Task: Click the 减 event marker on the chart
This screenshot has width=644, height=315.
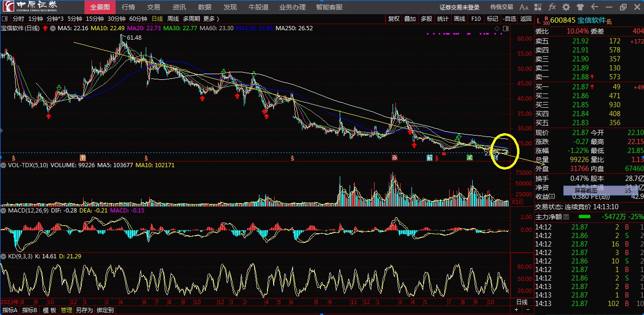Action: (x=469, y=157)
